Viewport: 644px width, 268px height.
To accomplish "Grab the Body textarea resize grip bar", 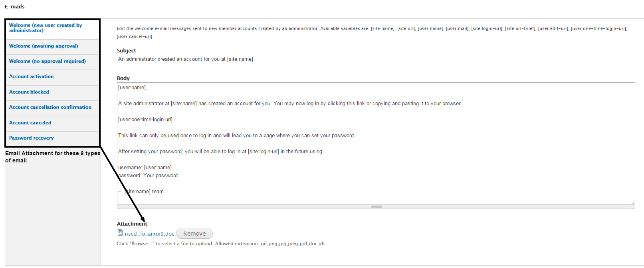I will pos(376,207).
